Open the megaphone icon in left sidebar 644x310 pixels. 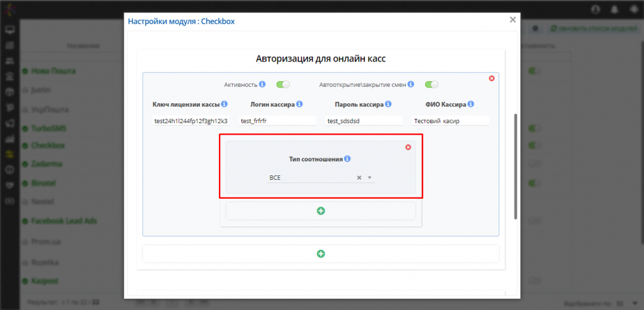(9, 124)
